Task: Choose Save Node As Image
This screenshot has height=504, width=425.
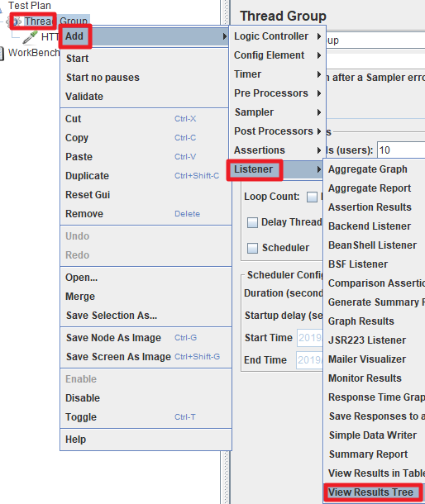Action: pos(146,337)
